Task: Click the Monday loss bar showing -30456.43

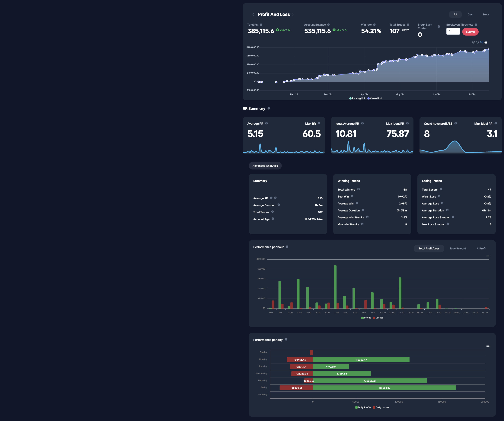Action: coord(300,360)
